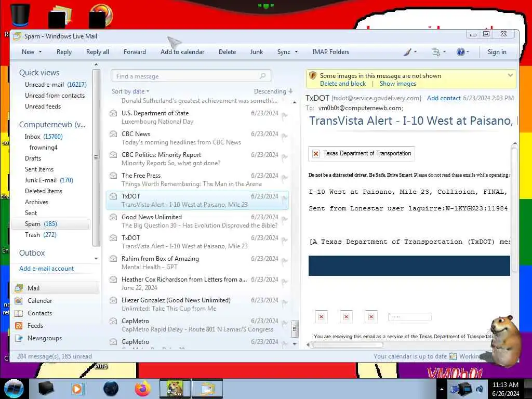Viewport: 532px width, 399px height.
Task: Open media player taskbar icon
Action: pyautogui.click(x=77, y=389)
